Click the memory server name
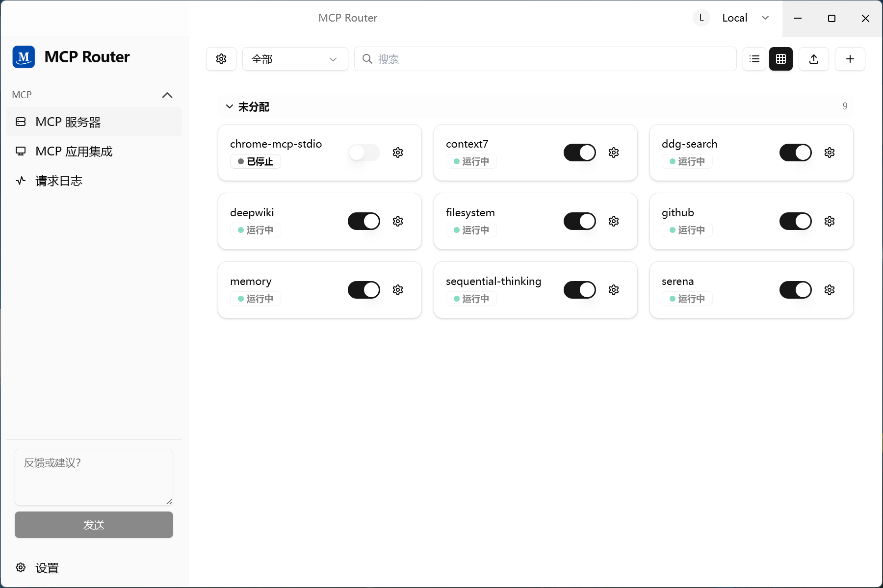The width and height of the screenshot is (883, 588). pos(251,281)
